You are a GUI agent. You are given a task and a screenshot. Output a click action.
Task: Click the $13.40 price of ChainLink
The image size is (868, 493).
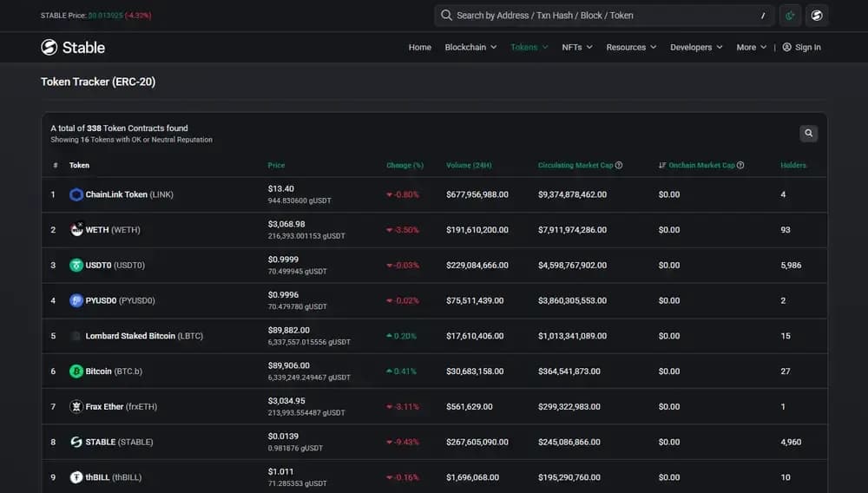tap(280, 188)
